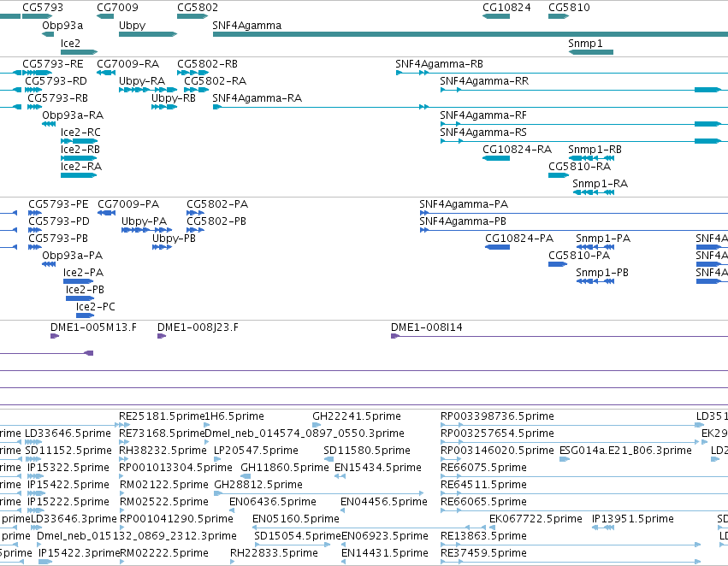Select the SNF4Agamma gene label
Screen dimensions: 728x566
246,26
